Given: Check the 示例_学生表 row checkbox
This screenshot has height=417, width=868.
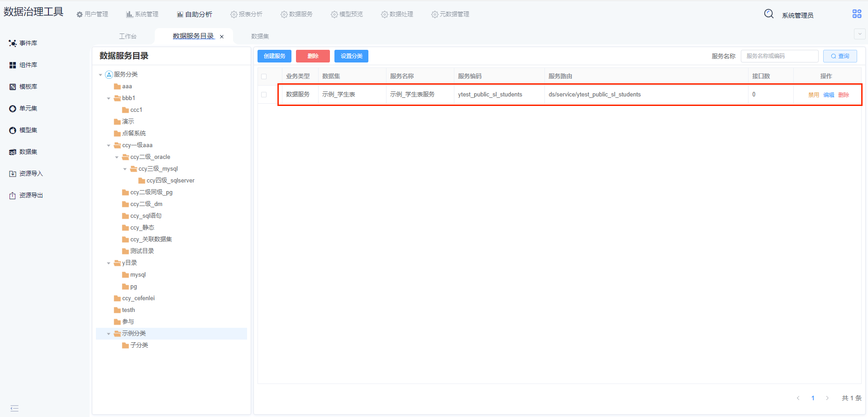Looking at the screenshot, I should pyautogui.click(x=264, y=95).
